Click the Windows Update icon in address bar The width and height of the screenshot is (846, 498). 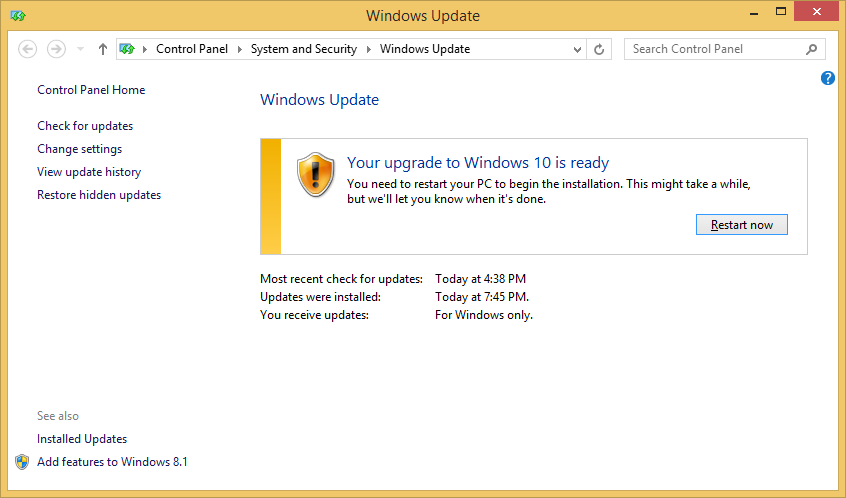[x=127, y=49]
